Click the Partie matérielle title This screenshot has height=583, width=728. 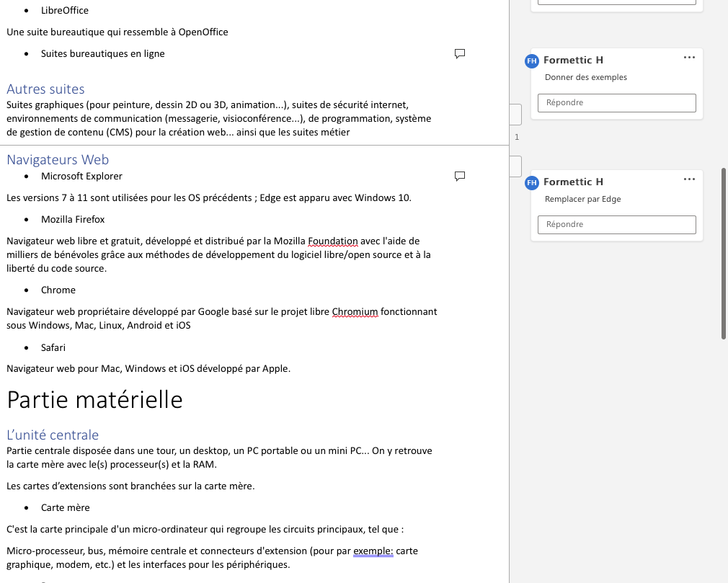94,400
